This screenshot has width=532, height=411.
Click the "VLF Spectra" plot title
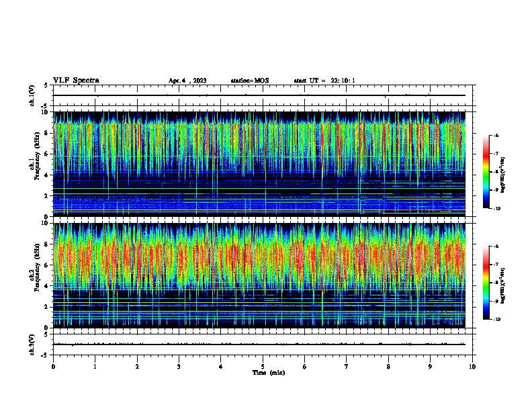76,81
